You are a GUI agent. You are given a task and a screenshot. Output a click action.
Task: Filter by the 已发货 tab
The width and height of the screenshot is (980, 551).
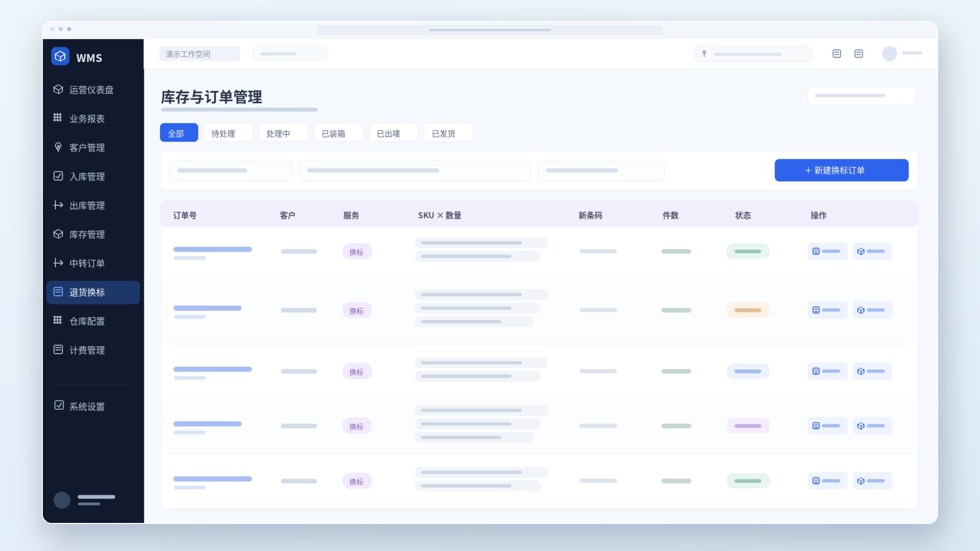(449, 133)
